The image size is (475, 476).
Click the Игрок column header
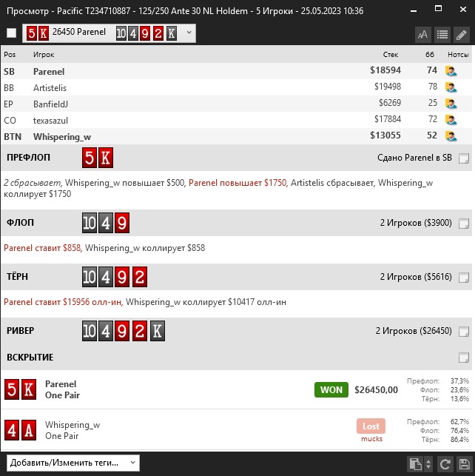(x=44, y=55)
